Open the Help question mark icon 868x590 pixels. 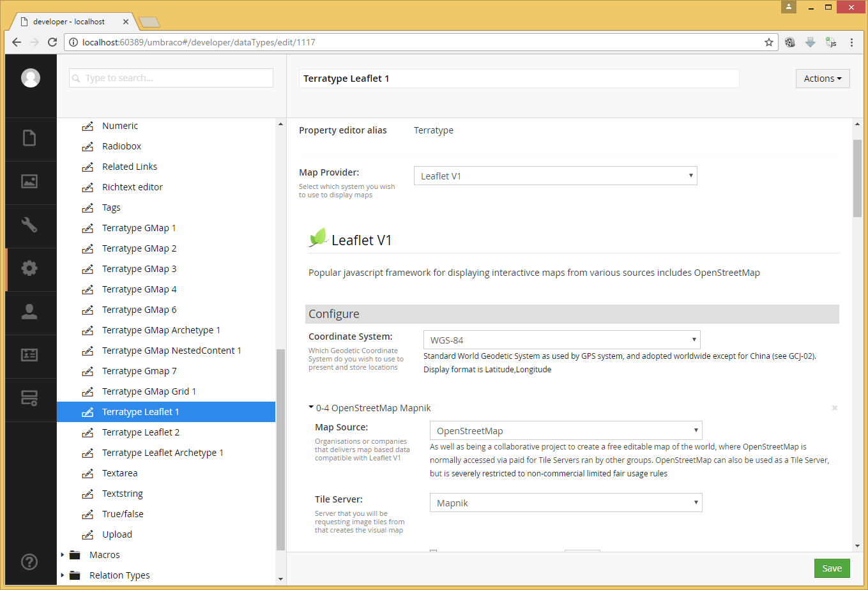29,562
